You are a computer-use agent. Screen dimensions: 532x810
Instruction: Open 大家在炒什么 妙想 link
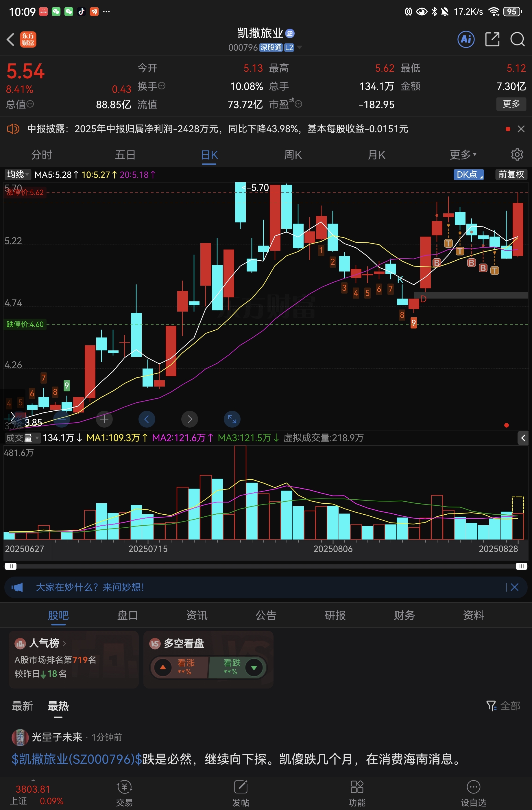pyautogui.click(x=90, y=587)
